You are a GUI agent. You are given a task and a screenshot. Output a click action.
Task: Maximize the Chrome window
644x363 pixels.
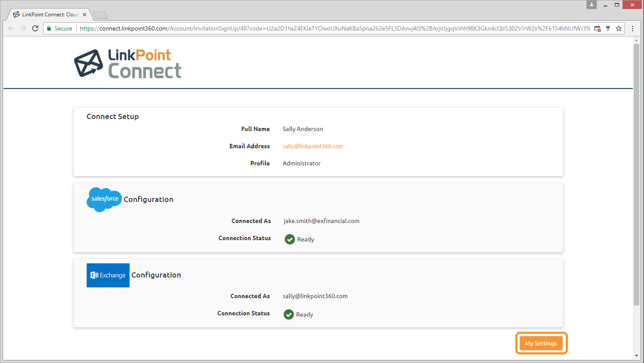(x=617, y=5)
